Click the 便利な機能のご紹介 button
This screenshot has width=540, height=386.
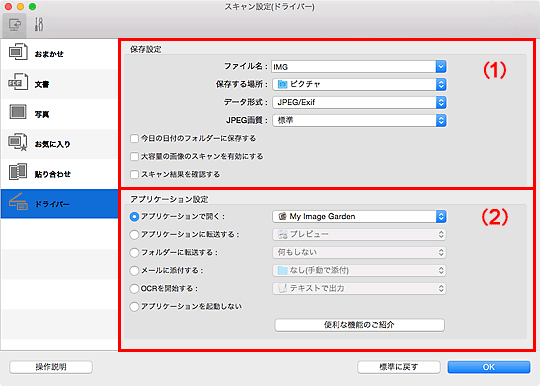359,325
